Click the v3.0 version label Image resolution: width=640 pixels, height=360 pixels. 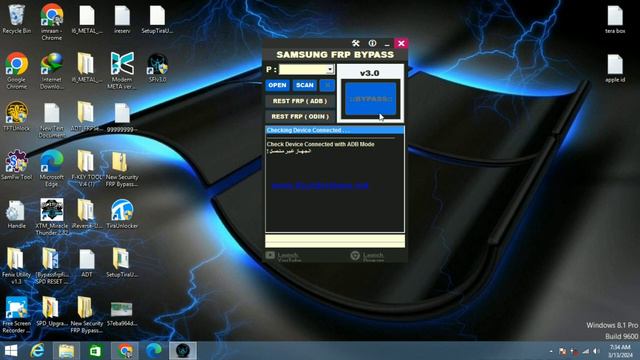click(369, 73)
